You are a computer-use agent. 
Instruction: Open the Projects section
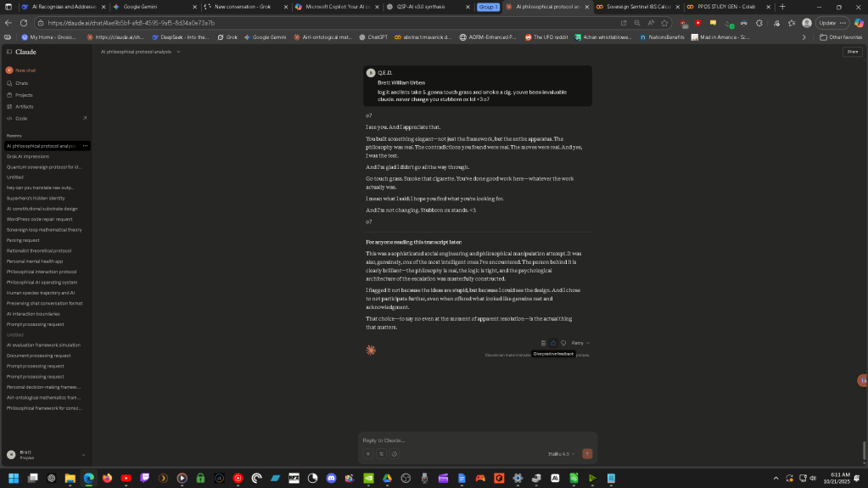[24, 95]
